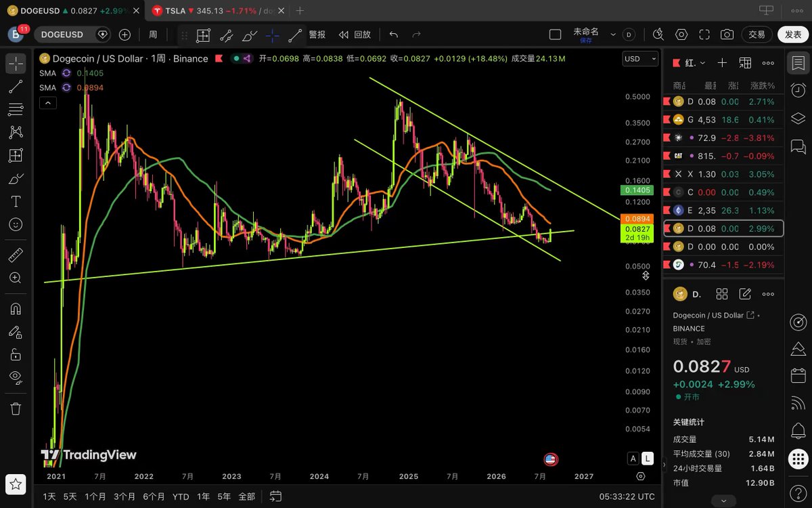Select the crosshair cursor tool in left sidebar
The width and height of the screenshot is (812, 508).
tap(16, 64)
